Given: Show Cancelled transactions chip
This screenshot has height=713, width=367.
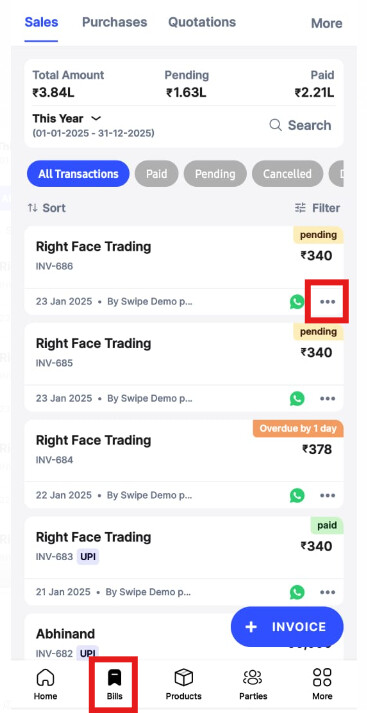Looking at the screenshot, I should (x=287, y=174).
